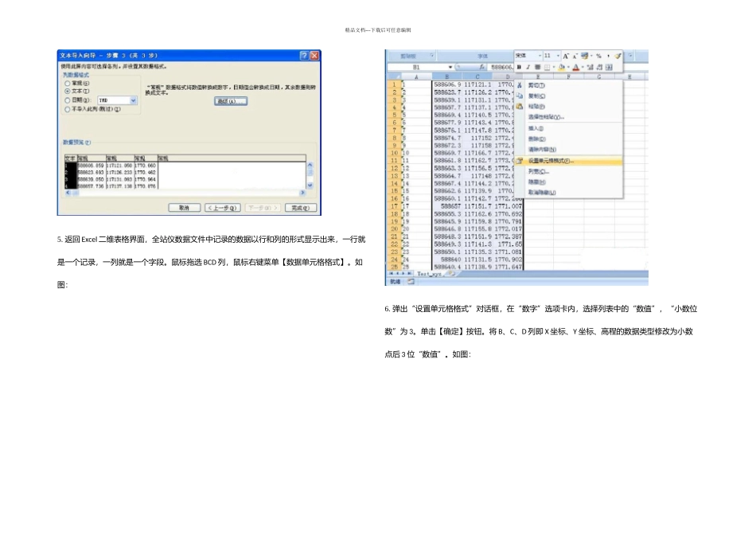Open the font size 11 dropdown

click(556, 56)
